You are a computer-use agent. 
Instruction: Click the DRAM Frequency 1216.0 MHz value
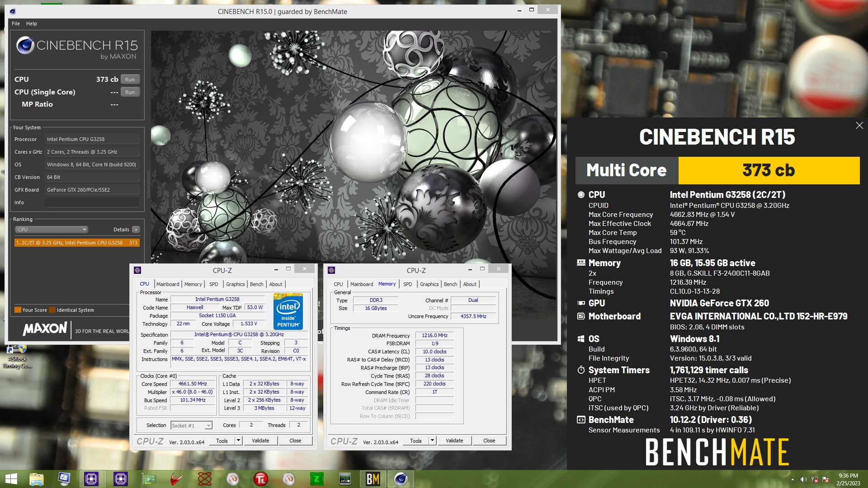[x=434, y=335]
